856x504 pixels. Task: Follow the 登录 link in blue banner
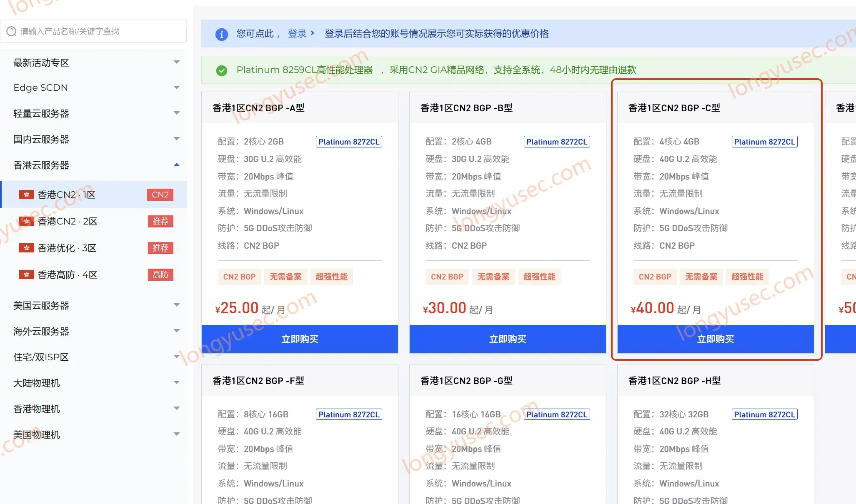click(297, 34)
